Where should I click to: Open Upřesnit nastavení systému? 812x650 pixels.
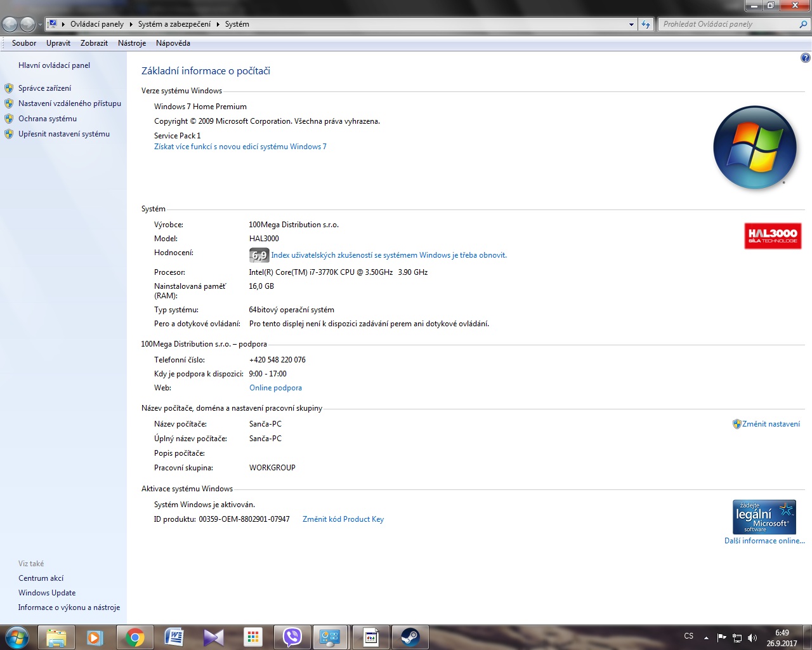[64, 134]
